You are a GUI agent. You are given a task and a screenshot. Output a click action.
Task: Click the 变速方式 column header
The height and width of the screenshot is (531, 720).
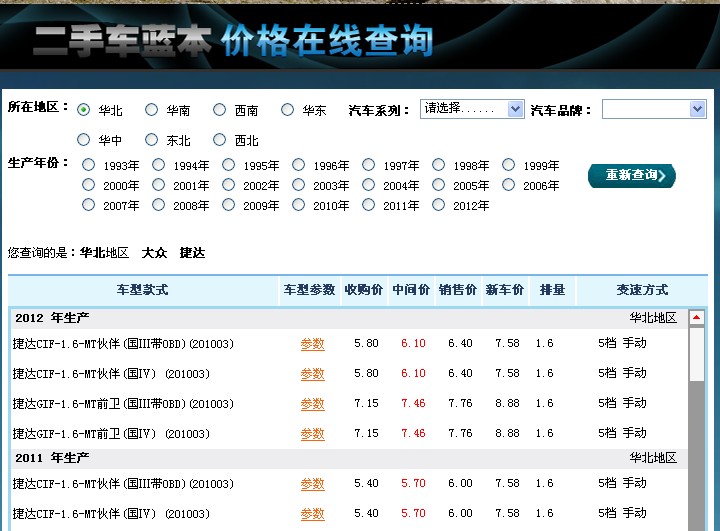(642, 290)
